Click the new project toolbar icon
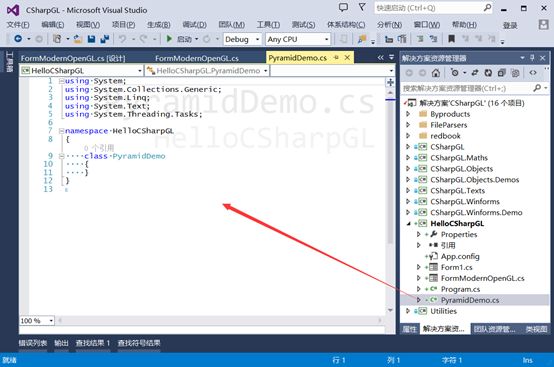This screenshot has height=367, width=554. tap(57, 39)
